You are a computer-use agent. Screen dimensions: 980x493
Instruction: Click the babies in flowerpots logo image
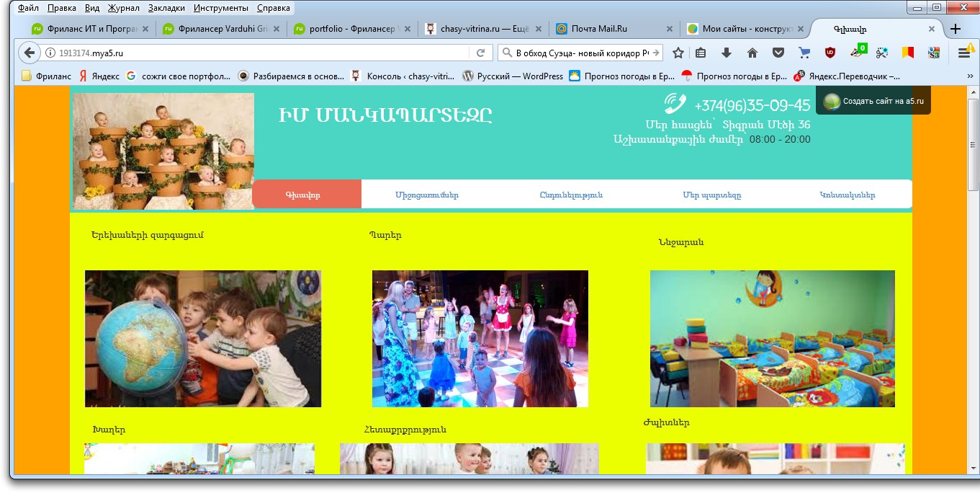click(x=163, y=151)
